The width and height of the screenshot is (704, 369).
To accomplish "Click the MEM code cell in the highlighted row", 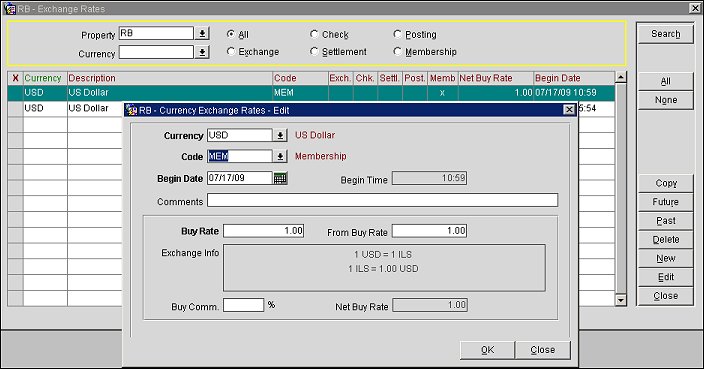I will click(x=300, y=93).
